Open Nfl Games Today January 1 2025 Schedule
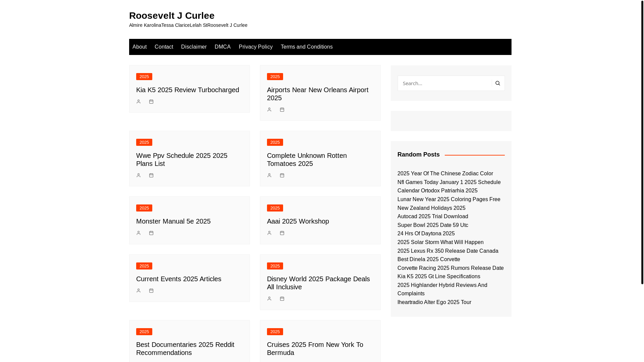Image resolution: width=644 pixels, height=362 pixels. coord(449,182)
